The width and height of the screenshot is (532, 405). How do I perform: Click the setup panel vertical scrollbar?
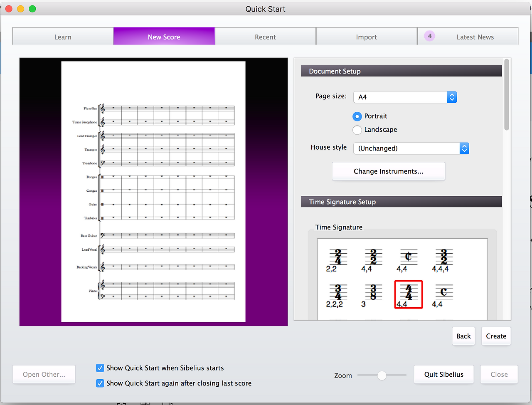click(507, 95)
